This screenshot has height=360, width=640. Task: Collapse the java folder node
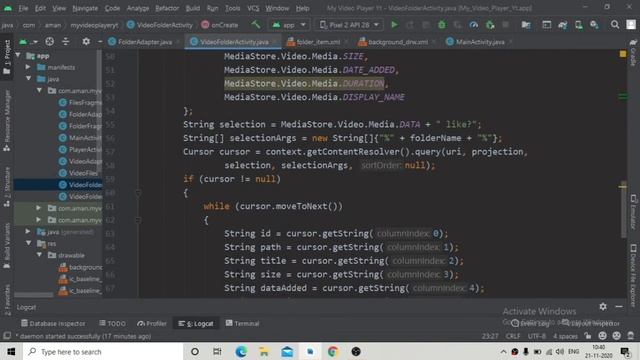click(29, 78)
